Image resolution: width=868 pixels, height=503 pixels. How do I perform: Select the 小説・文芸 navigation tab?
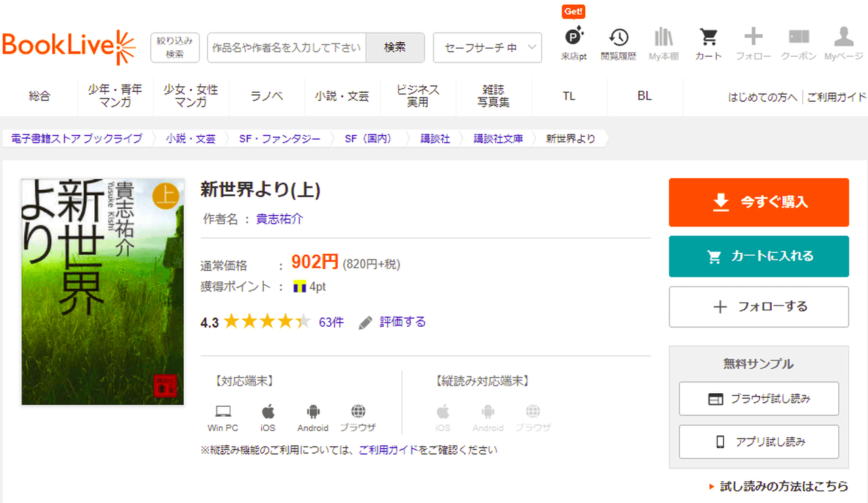(x=342, y=96)
